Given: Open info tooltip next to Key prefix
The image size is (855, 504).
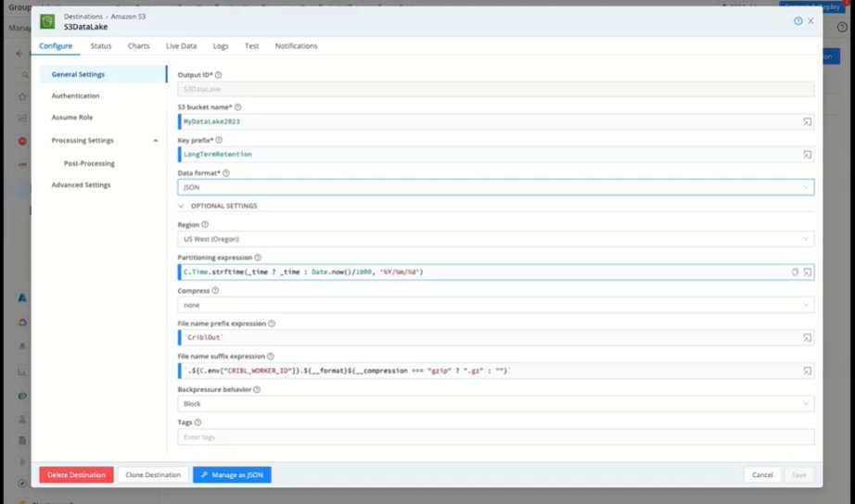Looking at the screenshot, I should [219, 140].
